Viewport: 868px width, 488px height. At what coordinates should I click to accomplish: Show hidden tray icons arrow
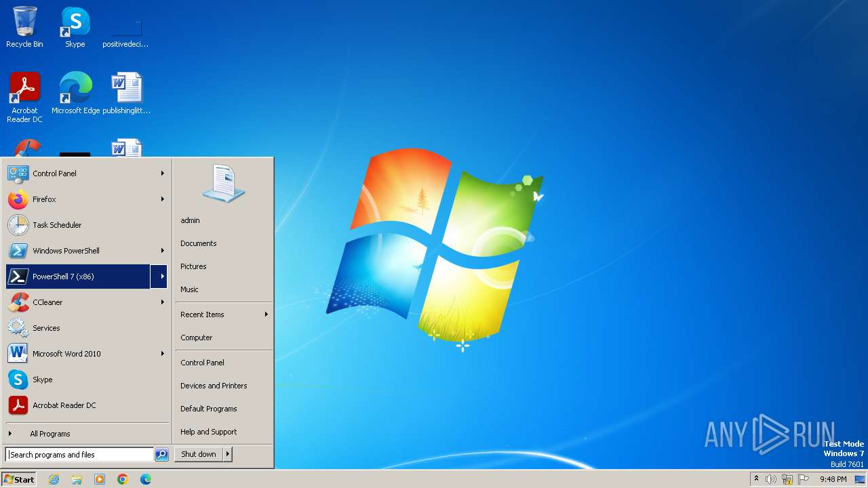point(756,479)
